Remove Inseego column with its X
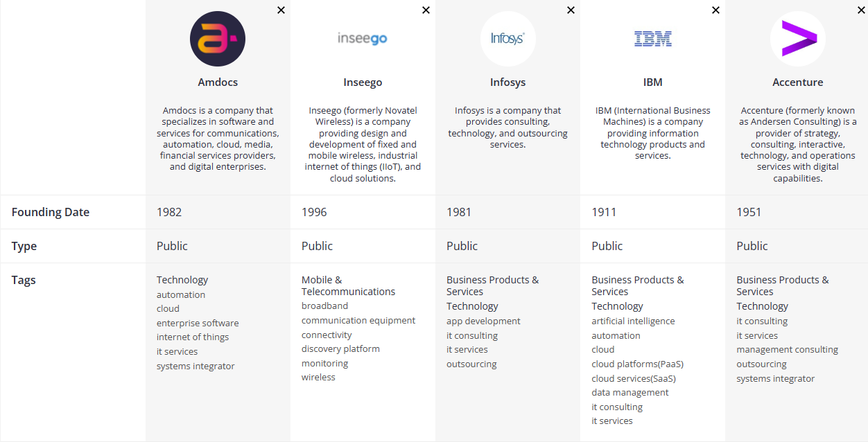 click(426, 10)
